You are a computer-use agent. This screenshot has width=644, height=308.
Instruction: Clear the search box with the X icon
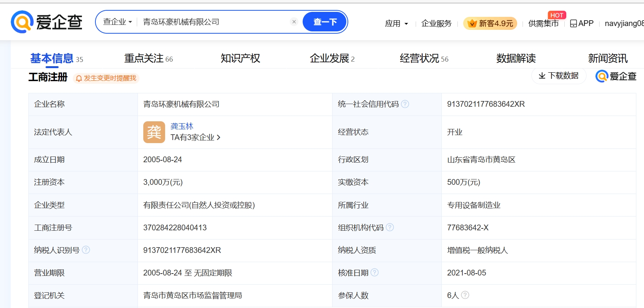pyautogui.click(x=294, y=22)
